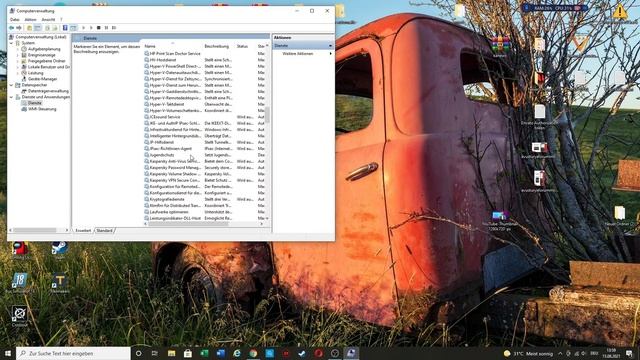The width and height of the screenshot is (640, 360).
Task: Click the Restart Service toolbar button
Action: 114,28
